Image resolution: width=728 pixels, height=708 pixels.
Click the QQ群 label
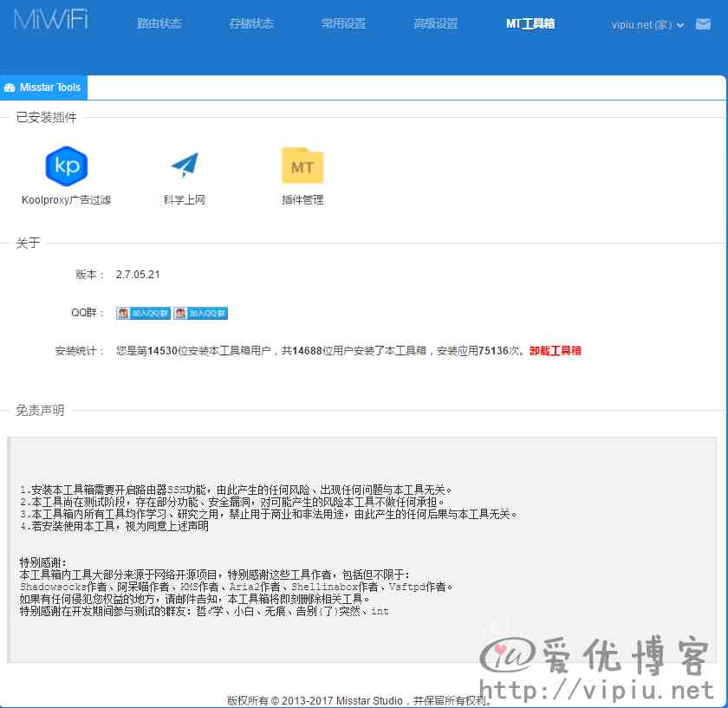tap(87, 313)
